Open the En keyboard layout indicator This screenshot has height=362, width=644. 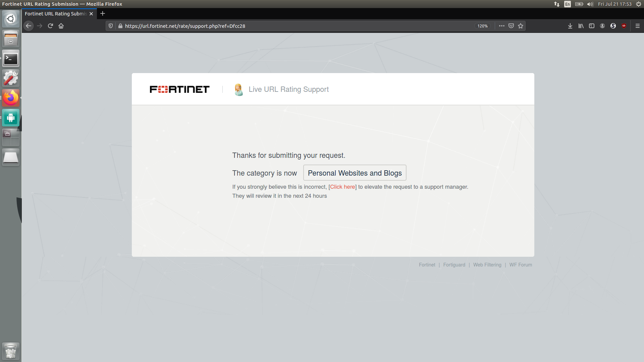568,4
